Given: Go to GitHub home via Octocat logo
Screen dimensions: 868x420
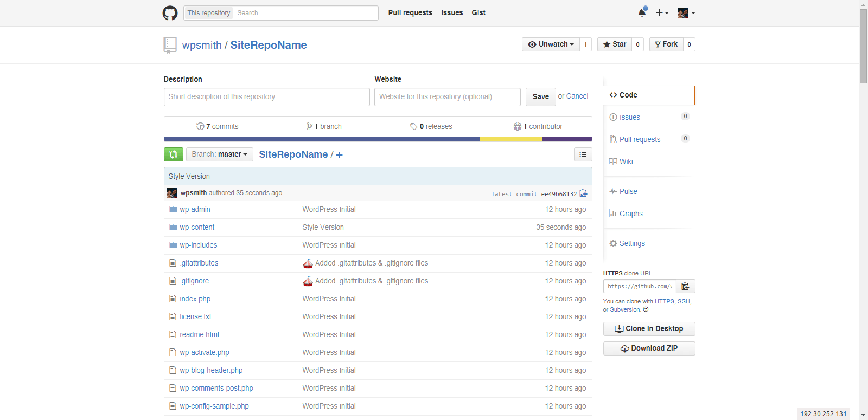Looking at the screenshot, I should coord(170,13).
